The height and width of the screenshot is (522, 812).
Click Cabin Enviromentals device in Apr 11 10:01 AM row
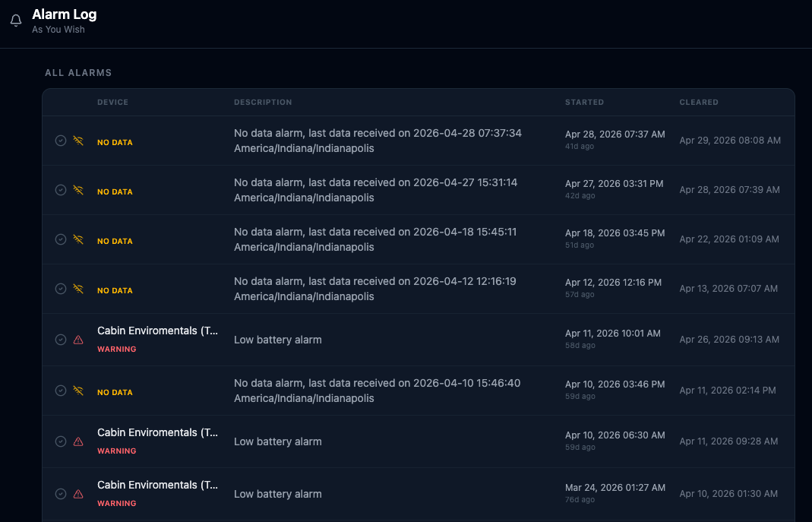click(x=157, y=331)
